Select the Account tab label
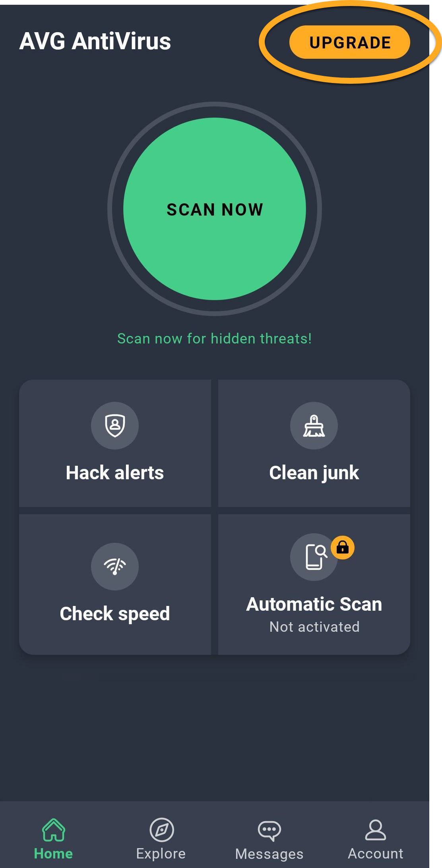The width and height of the screenshot is (442, 868). coord(376,854)
